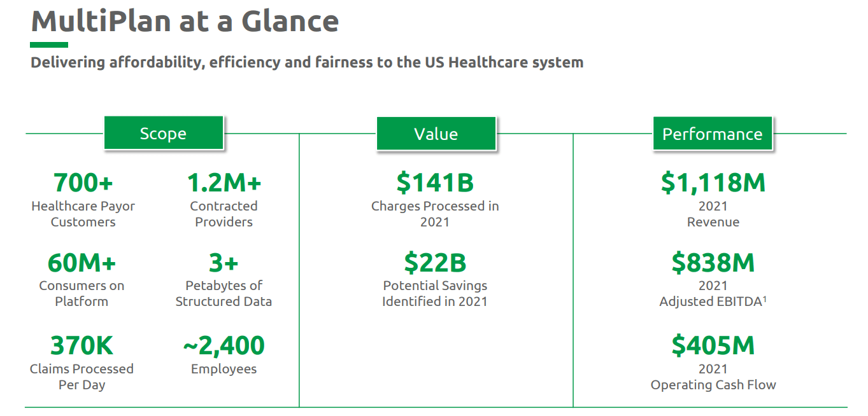Viewport: 868px width, 416px height.
Task: Select the 3+ Petabytes of Structured Data stat
Action: [x=224, y=263]
